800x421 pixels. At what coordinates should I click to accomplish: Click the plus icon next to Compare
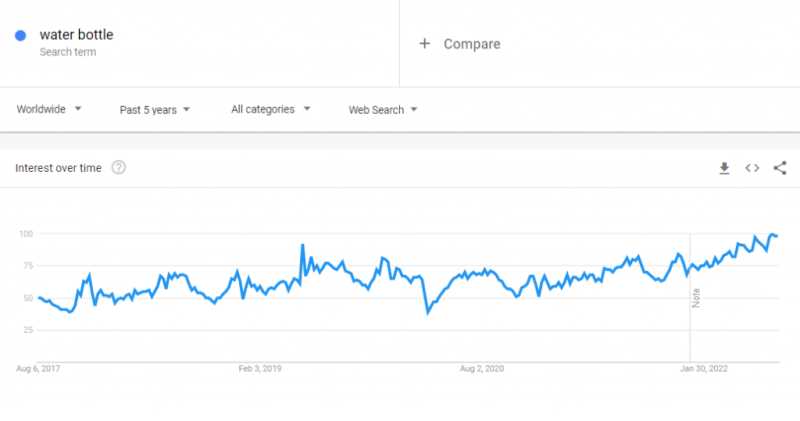425,44
